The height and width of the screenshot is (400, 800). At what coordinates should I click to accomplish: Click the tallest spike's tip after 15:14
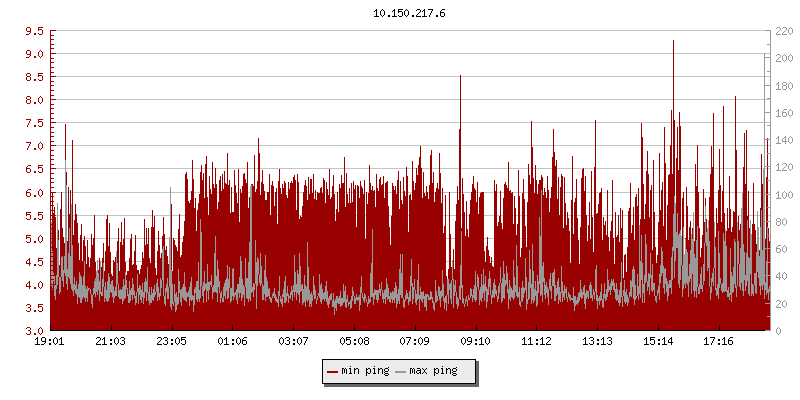673,41
